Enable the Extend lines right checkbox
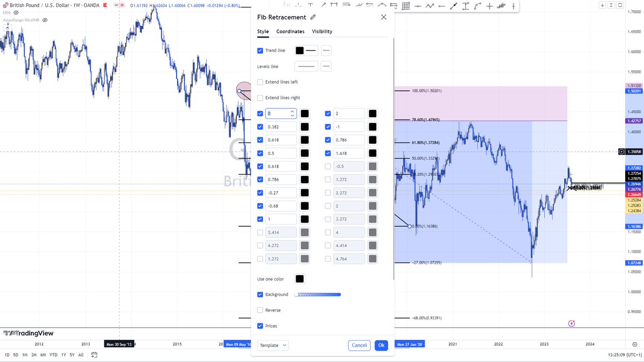The image size is (644, 362). tap(260, 98)
